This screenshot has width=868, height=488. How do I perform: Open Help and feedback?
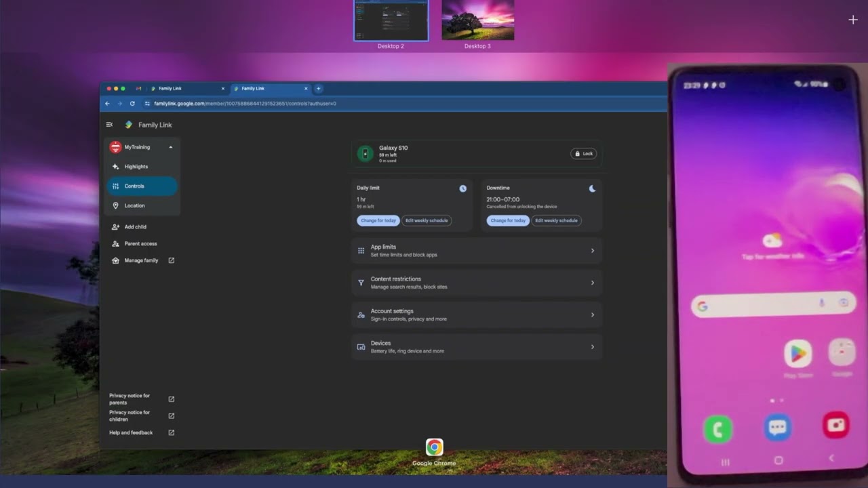coord(142,432)
